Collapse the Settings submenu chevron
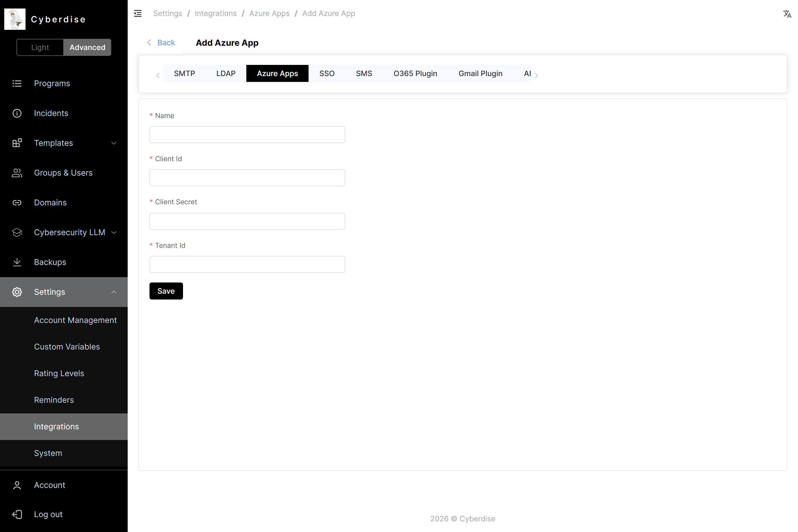This screenshot has height=532, width=798. 114,292
